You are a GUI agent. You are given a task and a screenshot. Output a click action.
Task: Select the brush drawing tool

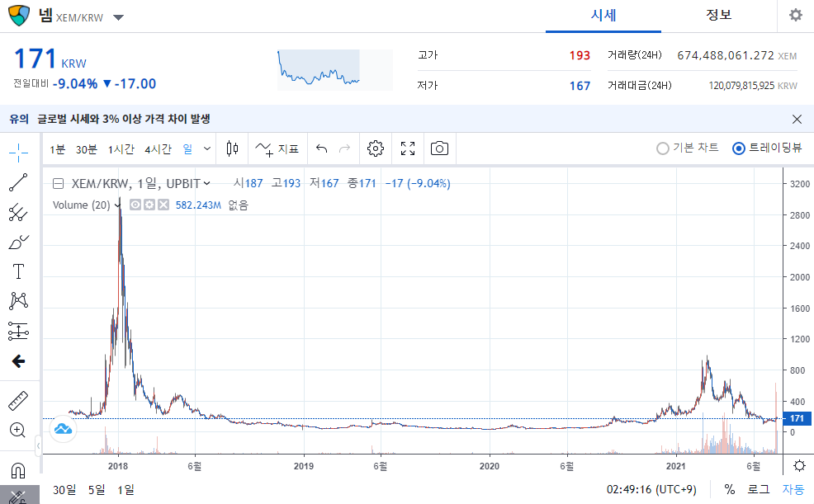point(18,243)
